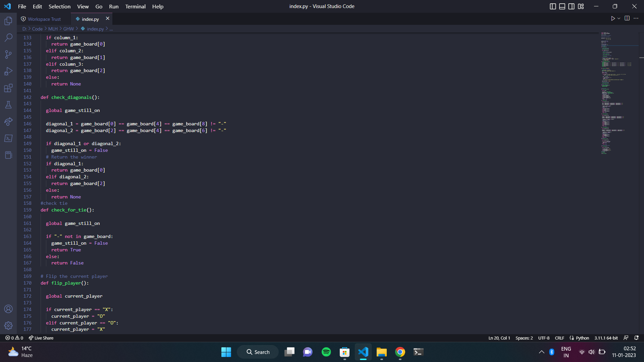Open the Explorer view in the activity bar
Viewport: 644px width, 362px height.
tap(8, 21)
